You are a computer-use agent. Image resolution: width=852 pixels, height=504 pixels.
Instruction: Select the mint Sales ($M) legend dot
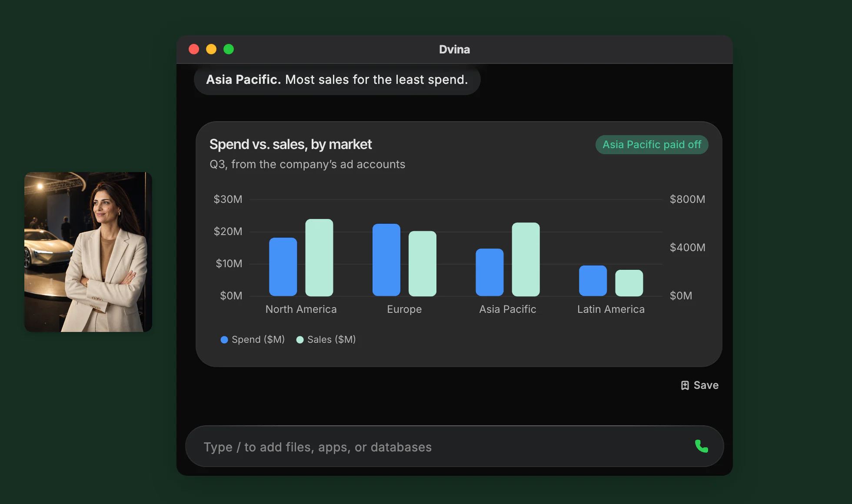[300, 340]
